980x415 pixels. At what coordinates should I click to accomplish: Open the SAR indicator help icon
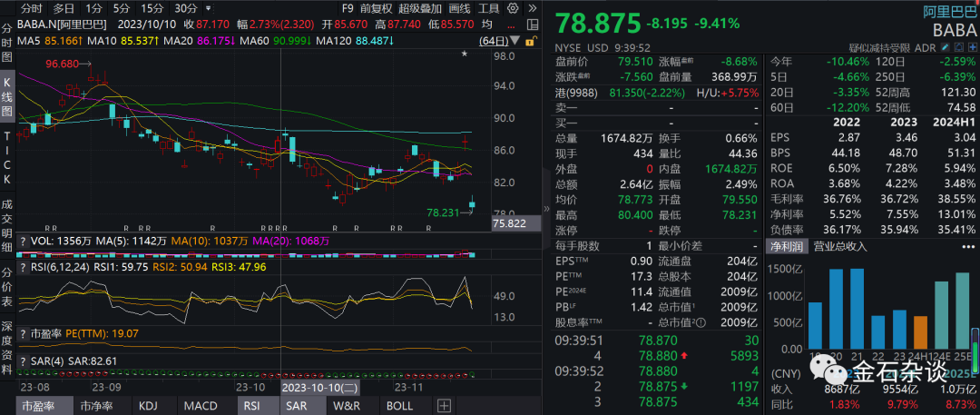[23, 361]
